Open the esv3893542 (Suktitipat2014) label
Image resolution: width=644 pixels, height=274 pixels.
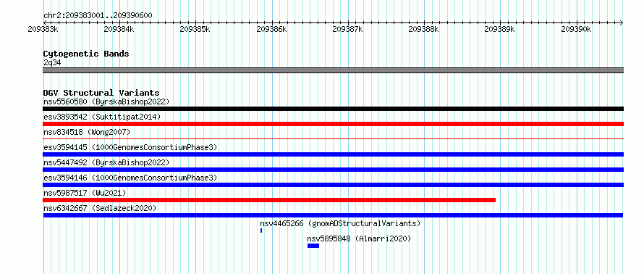(x=102, y=117)
